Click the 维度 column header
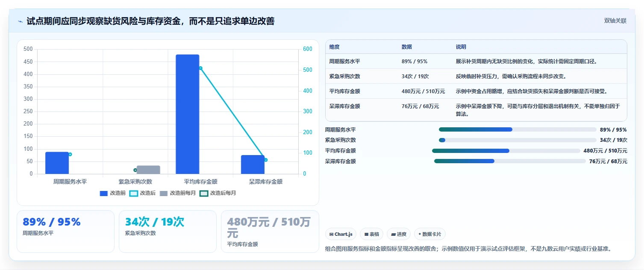 point(334,47)
